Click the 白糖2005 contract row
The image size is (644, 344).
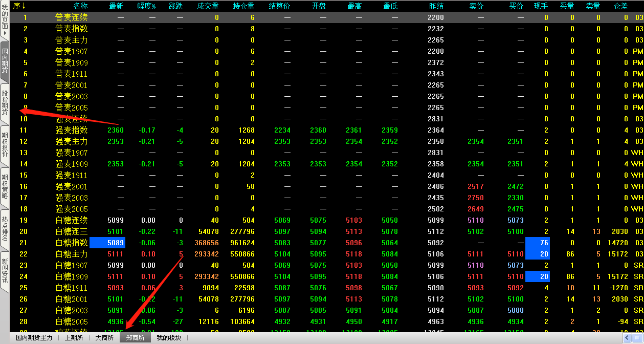coord(72,321)
